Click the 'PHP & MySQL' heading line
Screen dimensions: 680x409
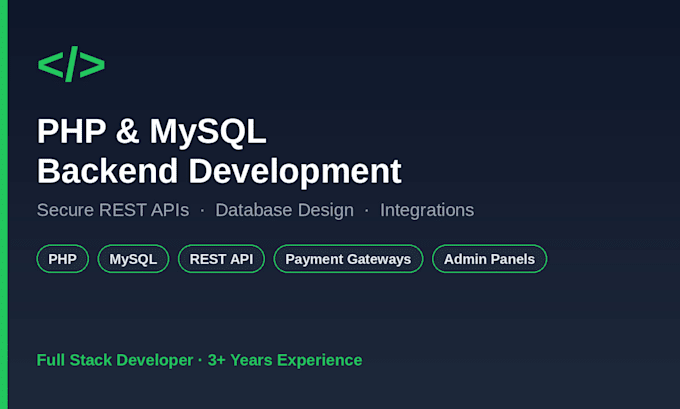151,132
